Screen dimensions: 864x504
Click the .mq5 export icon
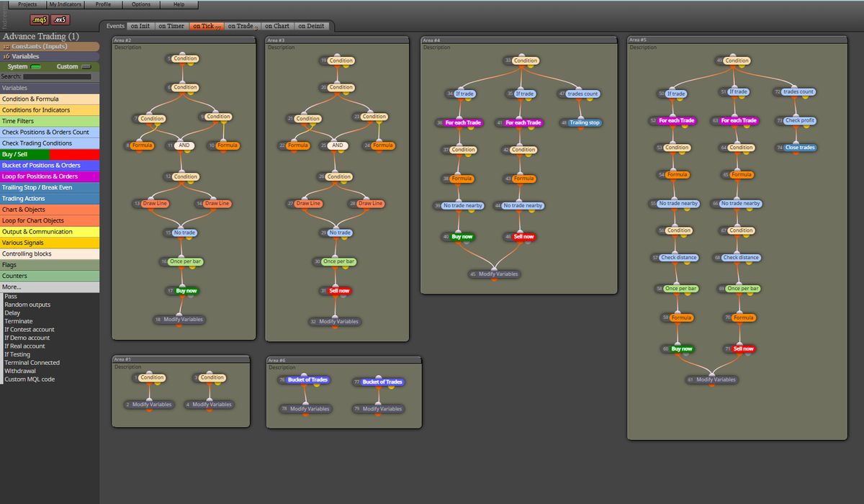pos(38,20)
